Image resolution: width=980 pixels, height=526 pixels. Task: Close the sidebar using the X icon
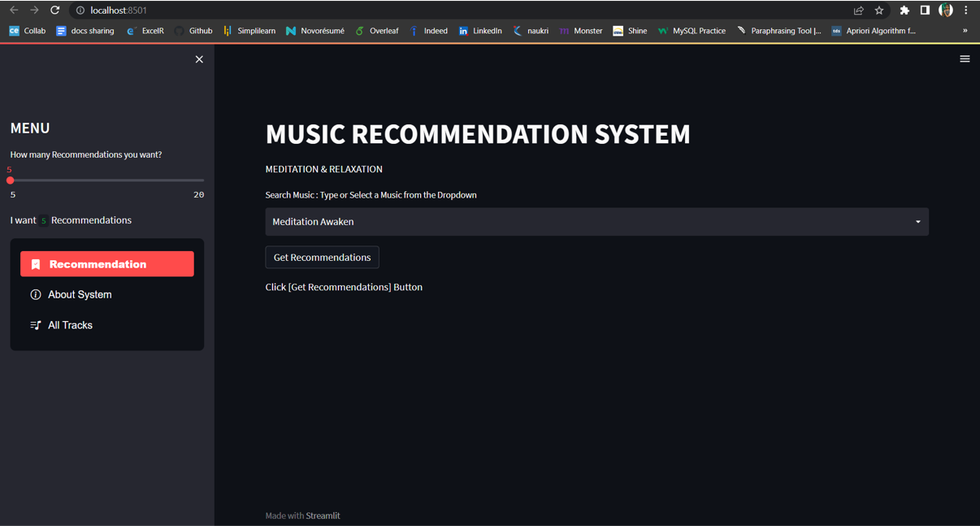click(199, 59)
